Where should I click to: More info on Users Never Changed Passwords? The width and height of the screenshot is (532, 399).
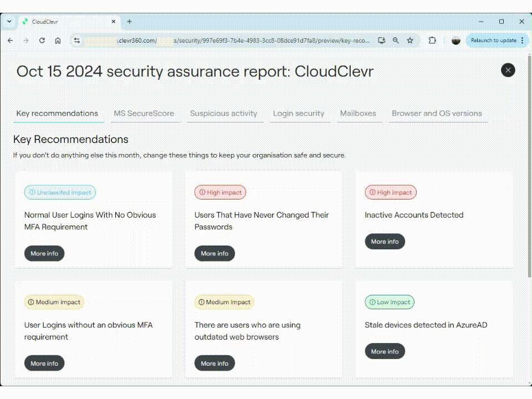pyautogui.click(x=214, y=253)
